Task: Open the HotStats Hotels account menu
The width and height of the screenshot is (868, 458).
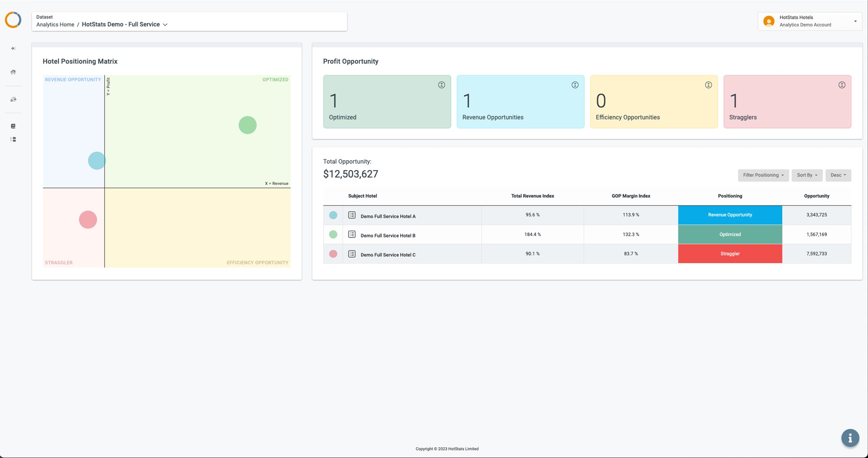Action: (810, 21)
